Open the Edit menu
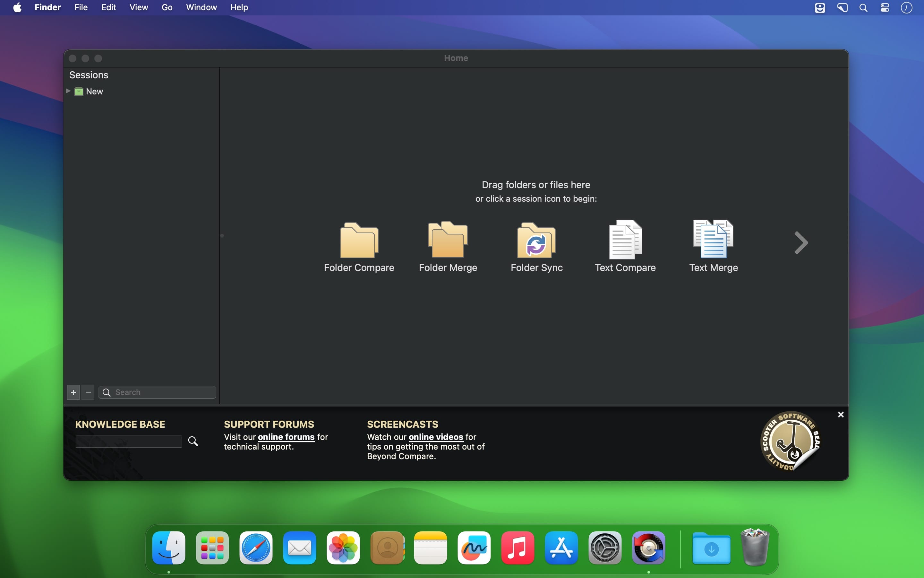 109,8
